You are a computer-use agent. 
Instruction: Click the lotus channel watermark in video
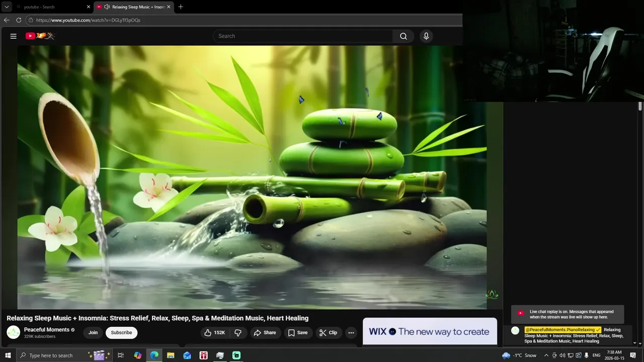(x=492, y=295)
